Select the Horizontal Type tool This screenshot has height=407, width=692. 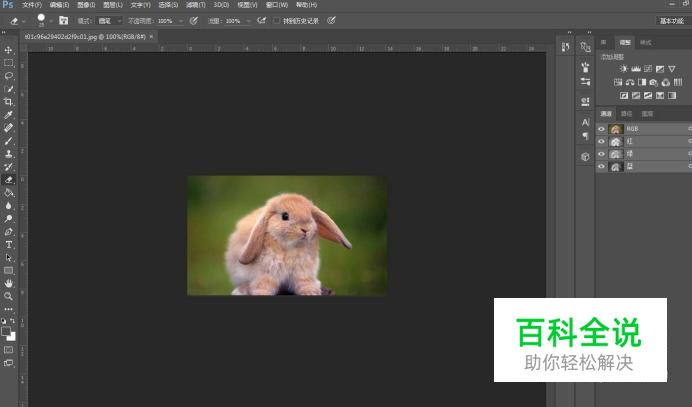(9, 245)
